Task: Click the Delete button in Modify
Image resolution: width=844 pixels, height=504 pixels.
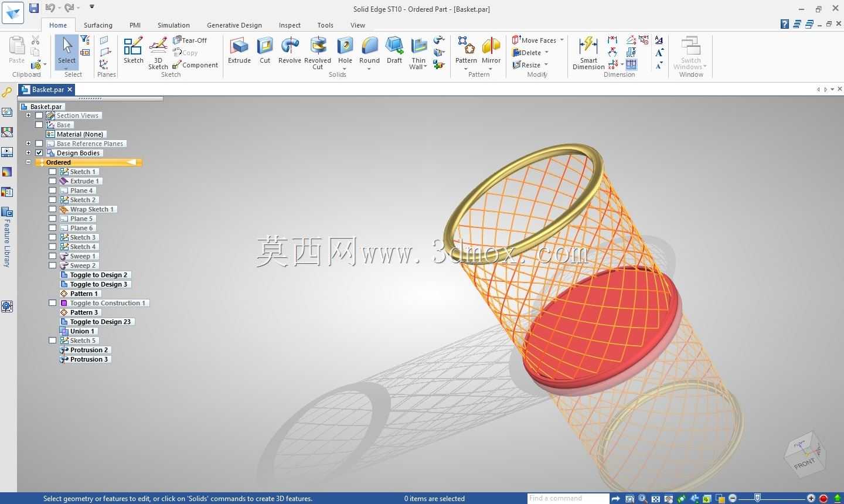Action: 526,52
